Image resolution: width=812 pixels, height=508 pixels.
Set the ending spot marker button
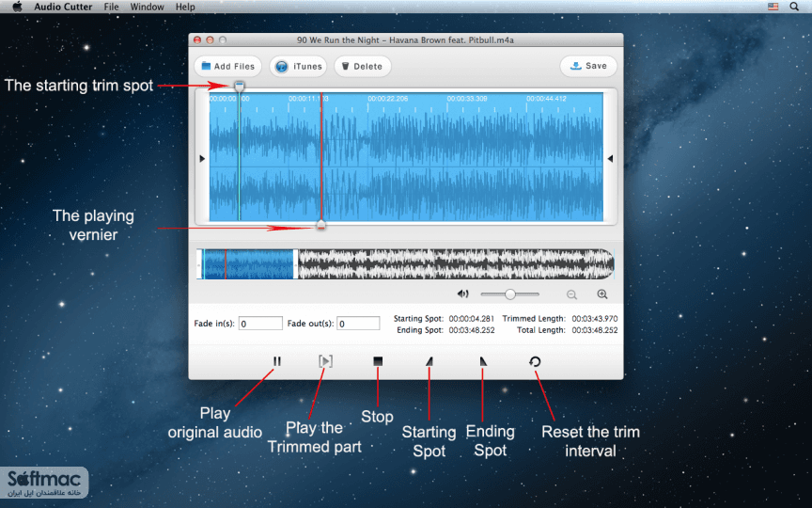483,361
